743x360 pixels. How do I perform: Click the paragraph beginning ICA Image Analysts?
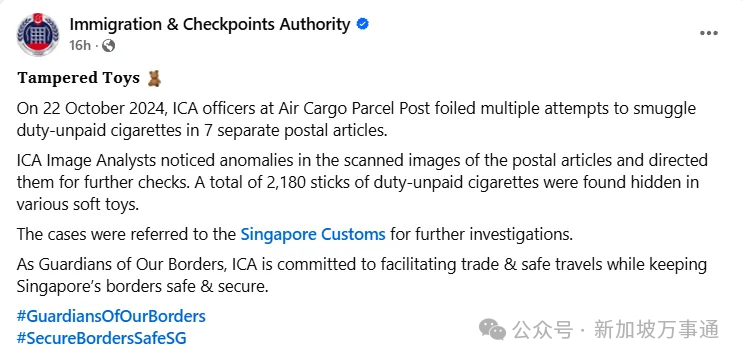362,182
